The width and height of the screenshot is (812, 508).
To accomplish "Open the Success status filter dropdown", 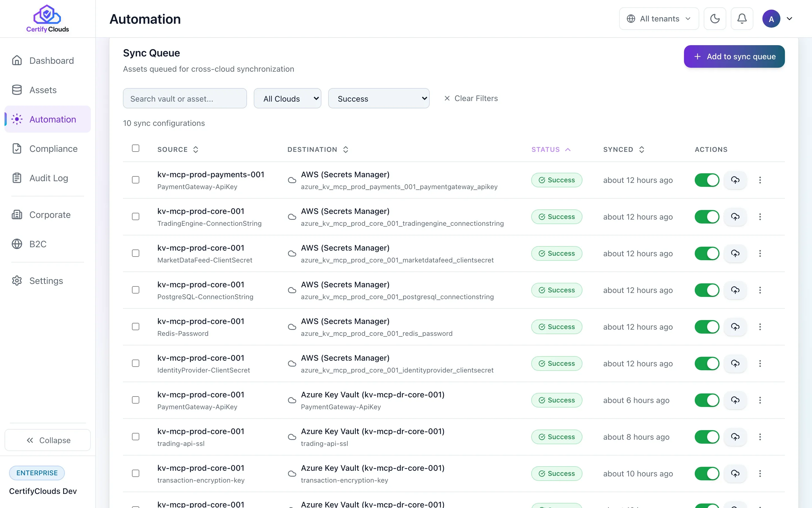I will (x=379, y=98).
